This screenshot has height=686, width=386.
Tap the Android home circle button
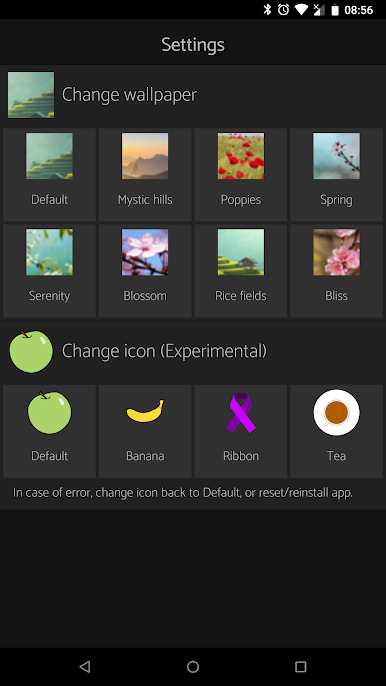(x=193, y=667)
